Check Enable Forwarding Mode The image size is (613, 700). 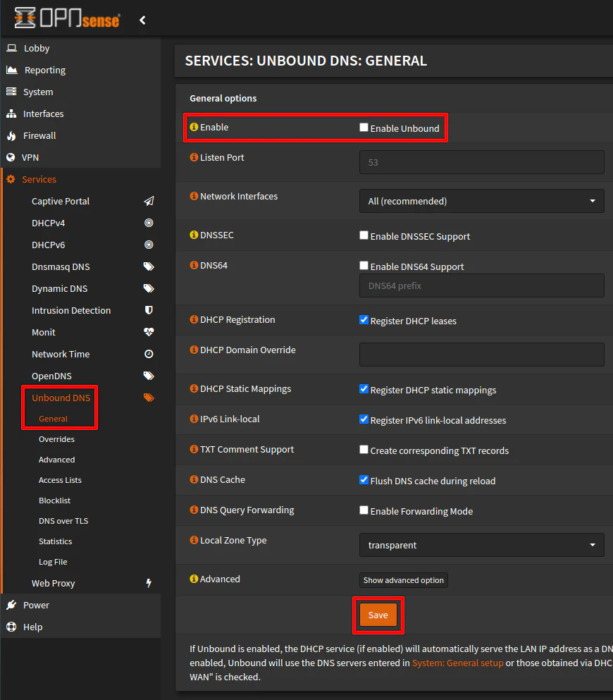pyautogui.click(x=364, y=510)
